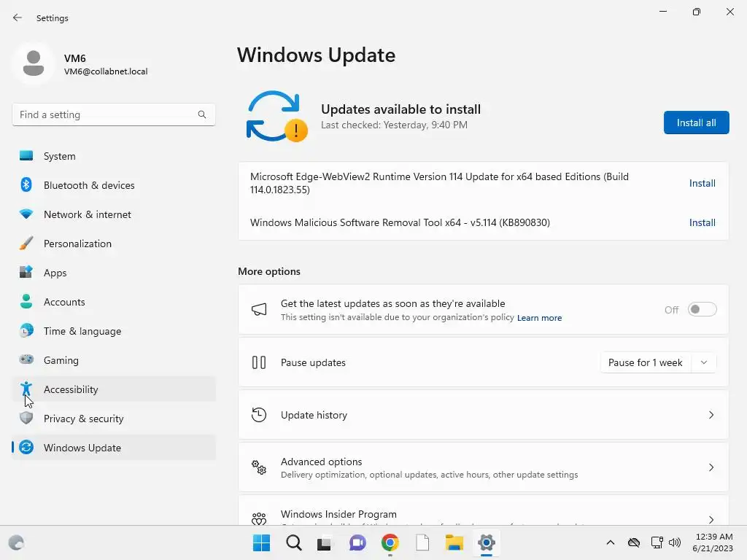Screen dimensions: 747x560
Task: Toggle Get the latest updates switch
Action: 702,309
